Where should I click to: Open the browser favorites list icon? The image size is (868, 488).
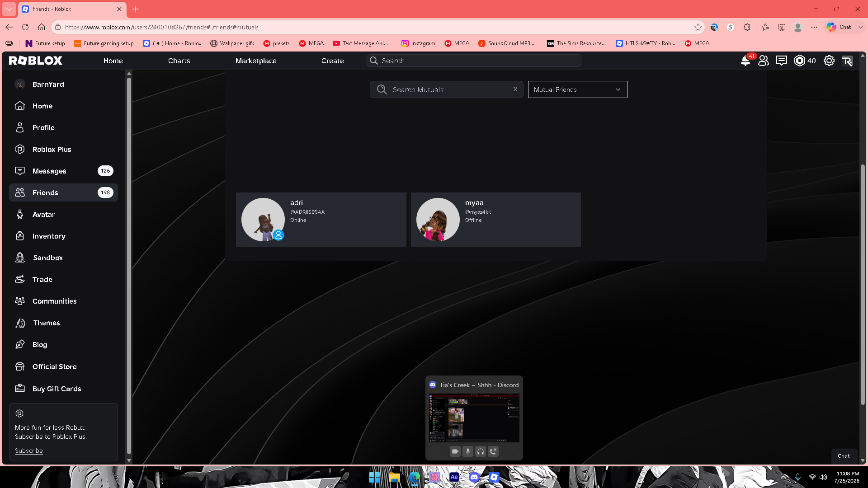coord(765,27)
